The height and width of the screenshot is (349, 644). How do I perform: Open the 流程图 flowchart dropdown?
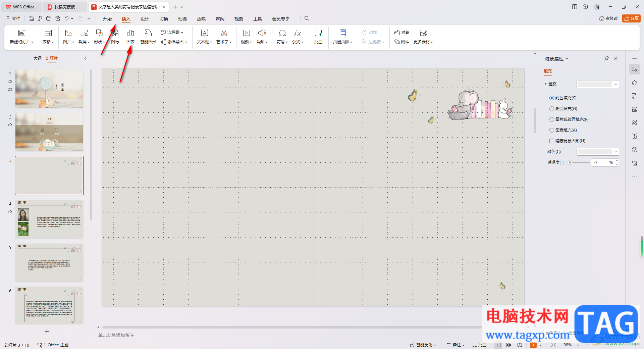tap(172, 33)
